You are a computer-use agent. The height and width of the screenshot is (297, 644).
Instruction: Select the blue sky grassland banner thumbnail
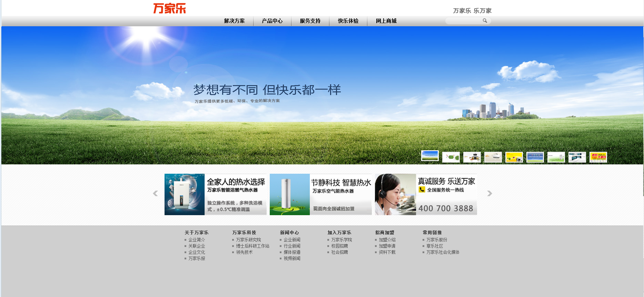pyautogui.click(x=430, y=156)
